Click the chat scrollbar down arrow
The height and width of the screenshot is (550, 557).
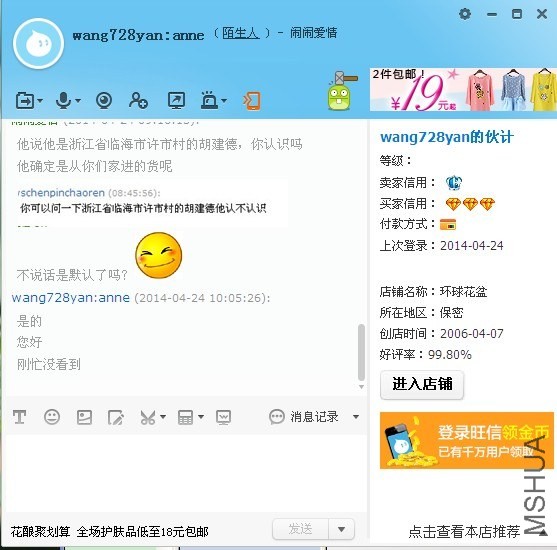point(361,387)
